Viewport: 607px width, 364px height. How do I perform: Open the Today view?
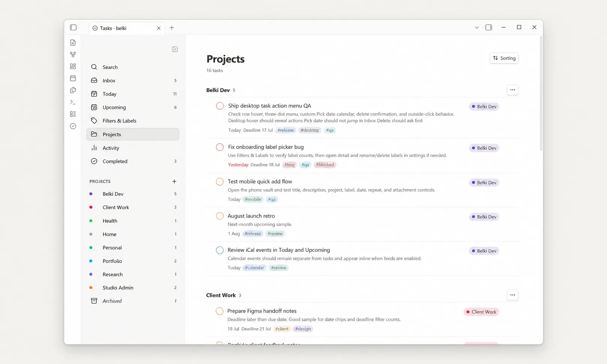tap(133, 94)
